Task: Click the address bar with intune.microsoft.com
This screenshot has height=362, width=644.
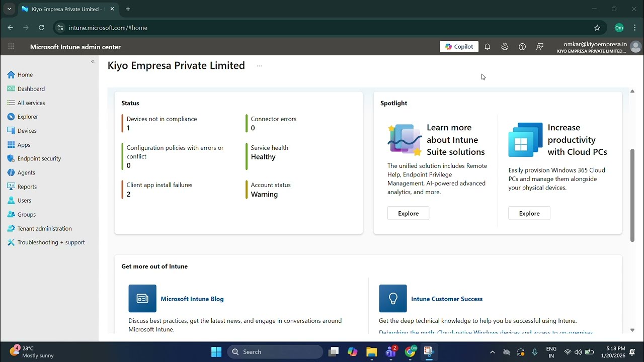Action: 322,28
